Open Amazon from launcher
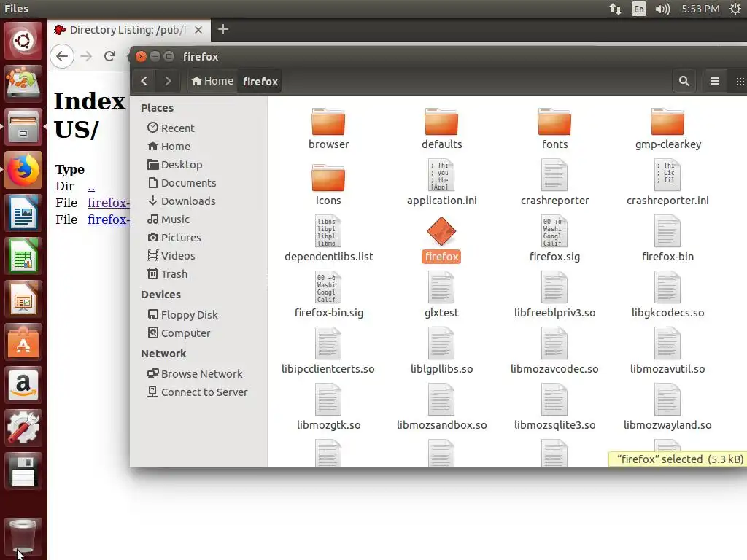The image size is (747, 560). tap(23, 385)
